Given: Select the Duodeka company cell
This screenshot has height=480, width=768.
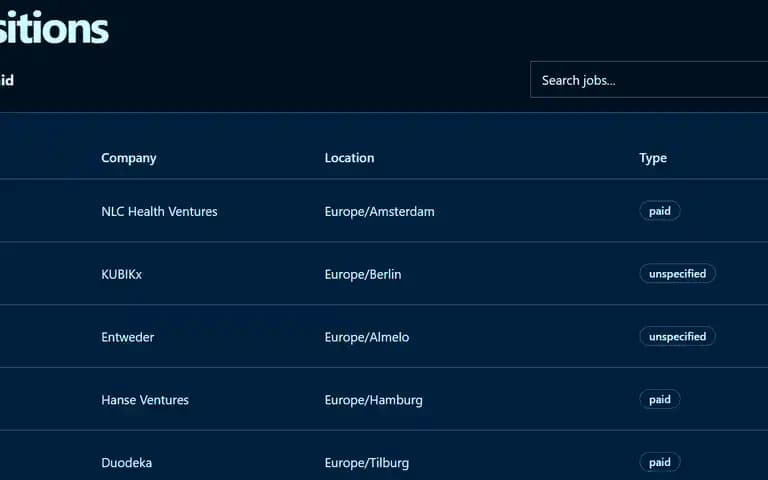Looking at the screenshot, I should [126, 462].
